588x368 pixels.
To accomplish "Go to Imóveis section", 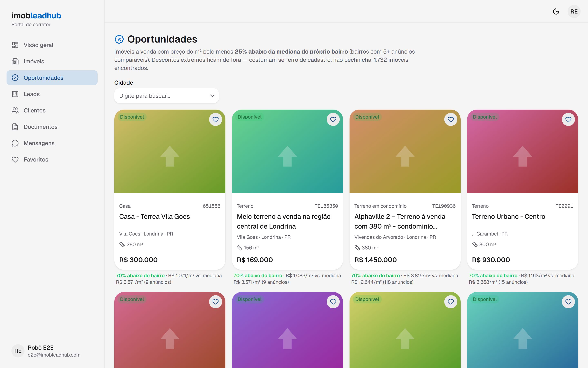I will (52, 61).
